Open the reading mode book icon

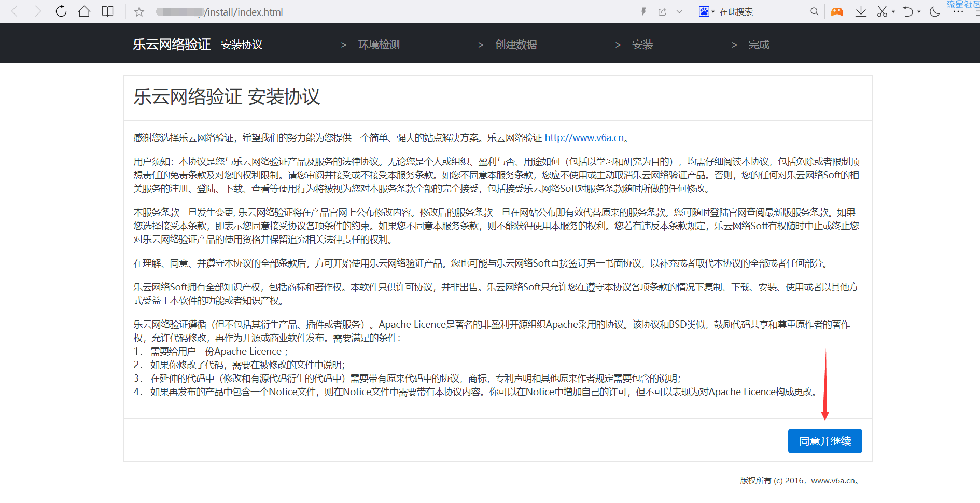click(x=107, y=11)
